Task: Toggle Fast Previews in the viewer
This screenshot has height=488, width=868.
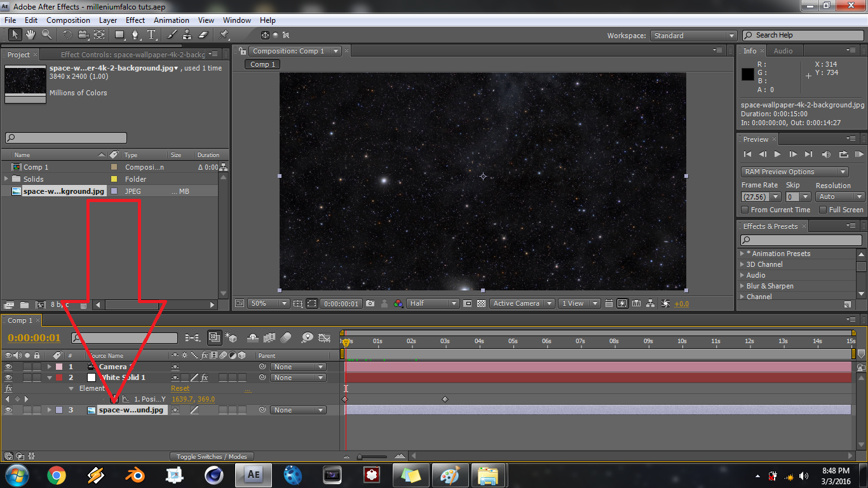Action: pyautogui.click(x=622, y=304)
